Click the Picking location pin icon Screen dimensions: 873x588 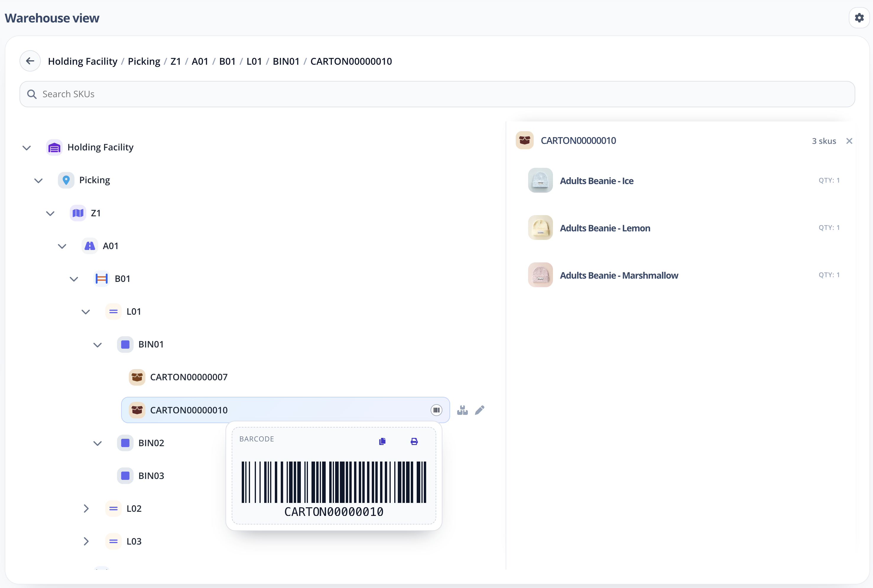(66, 180)
